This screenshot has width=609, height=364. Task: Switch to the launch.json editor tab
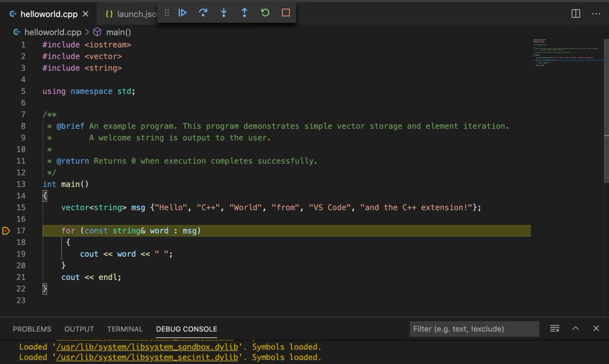(131, 14)
